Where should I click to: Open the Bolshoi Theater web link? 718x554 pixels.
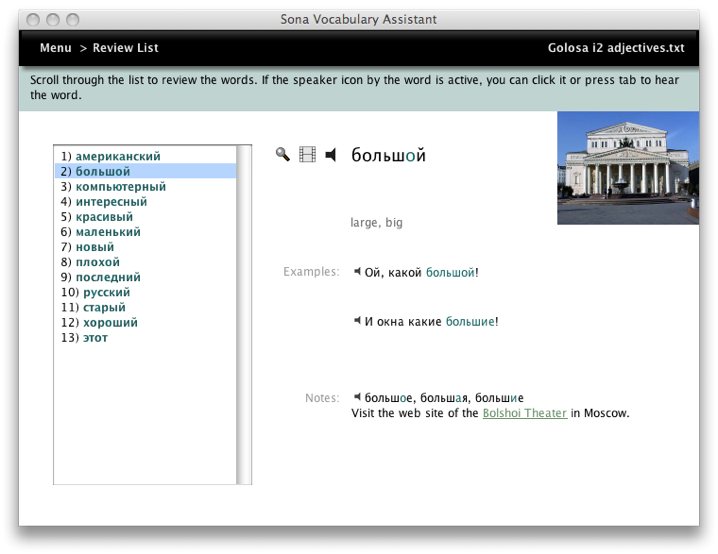pyautogui.click(x=524, y=413)
